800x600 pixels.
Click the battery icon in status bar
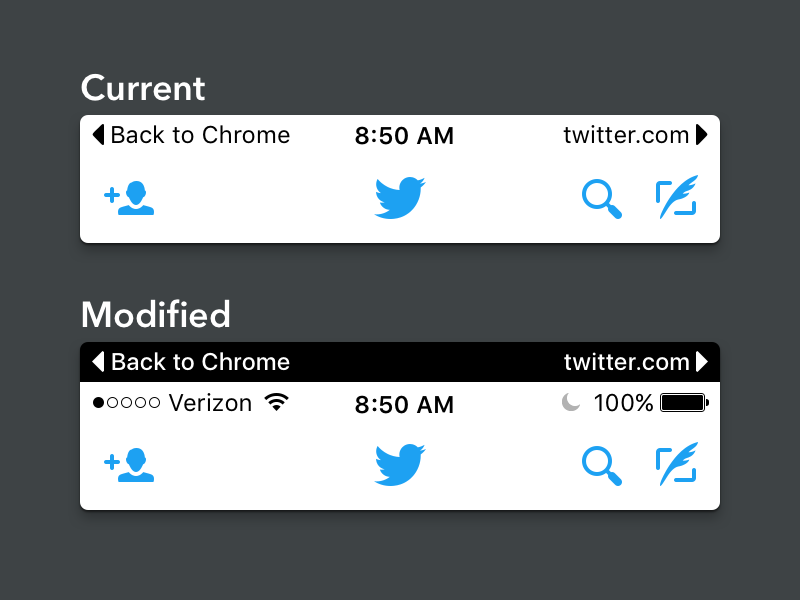tap(684, 403)
